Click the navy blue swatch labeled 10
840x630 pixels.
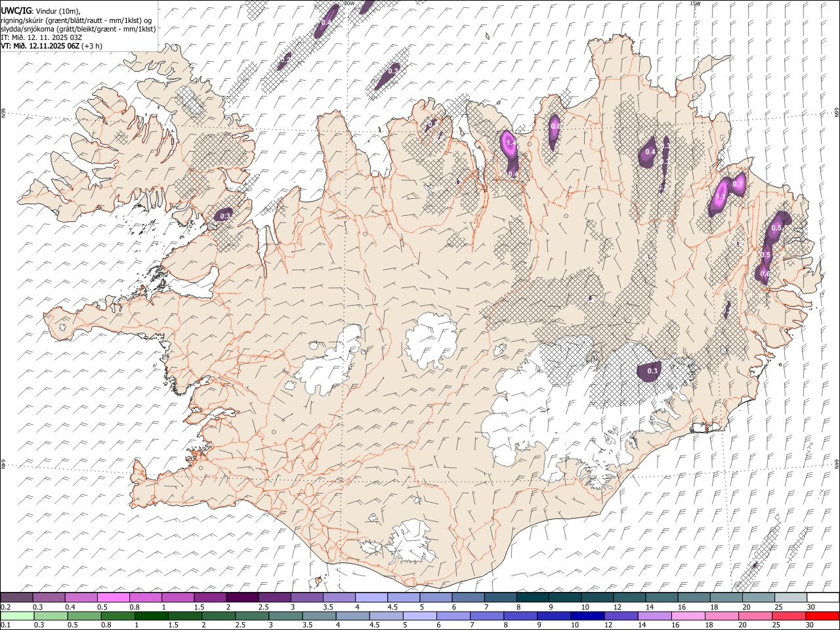click(x=587, y=616)
